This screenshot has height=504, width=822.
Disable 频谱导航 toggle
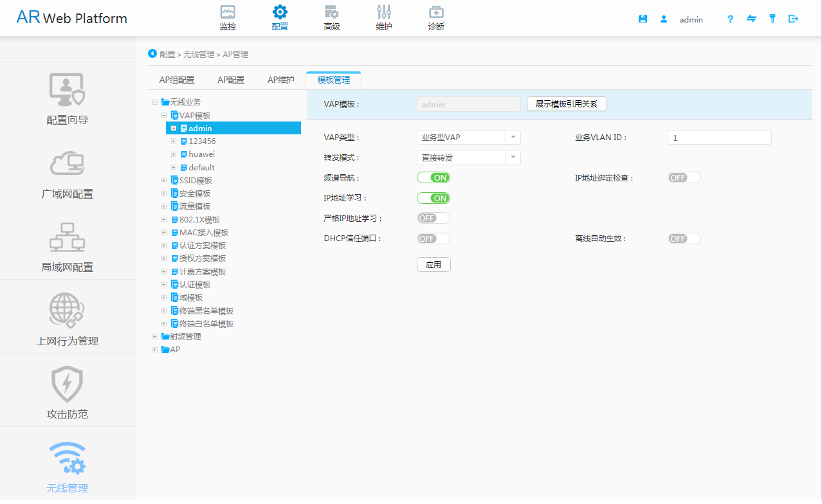click(x=433, y=177)
